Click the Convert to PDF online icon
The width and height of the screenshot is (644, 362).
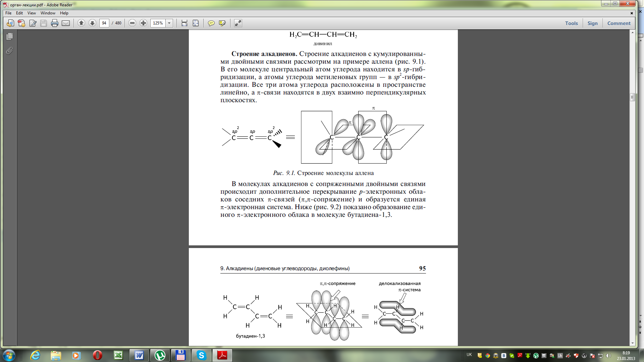(10, 23)
